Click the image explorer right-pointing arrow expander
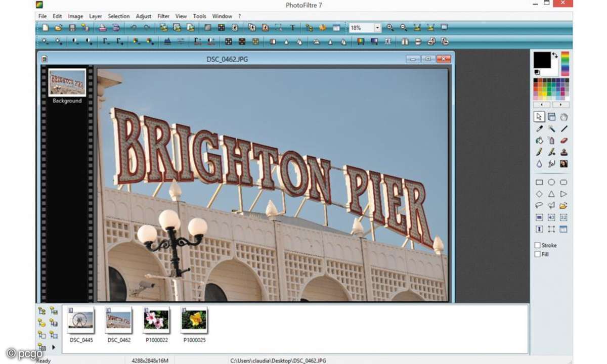The width and height of the screenshot is (607, 364). 54,347
